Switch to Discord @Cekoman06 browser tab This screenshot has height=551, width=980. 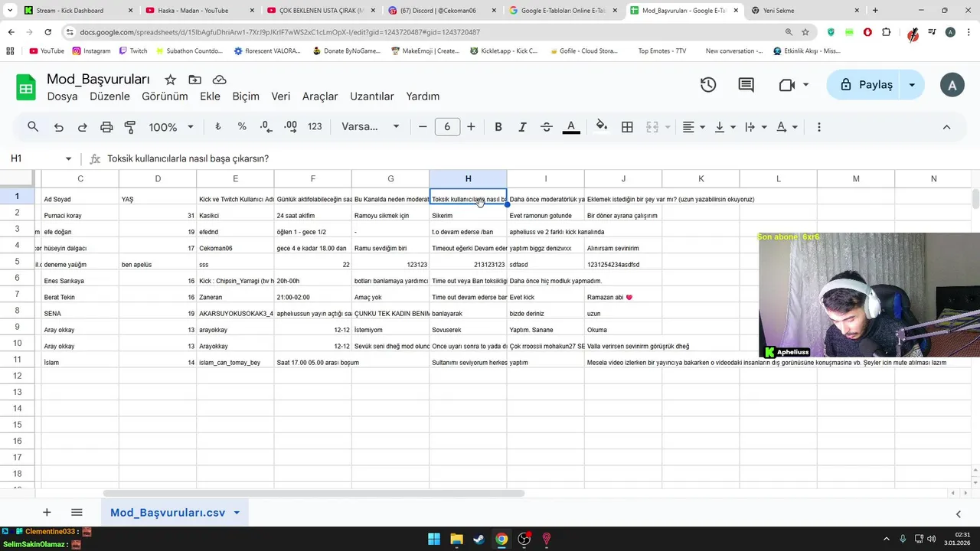pos(441,11)
